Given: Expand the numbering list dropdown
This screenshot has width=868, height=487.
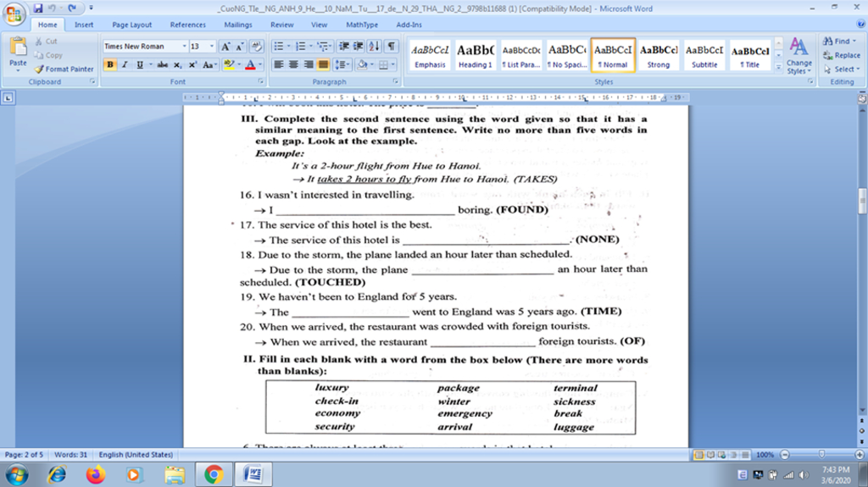Looking at the screenshot, I should tap(310, 47).
